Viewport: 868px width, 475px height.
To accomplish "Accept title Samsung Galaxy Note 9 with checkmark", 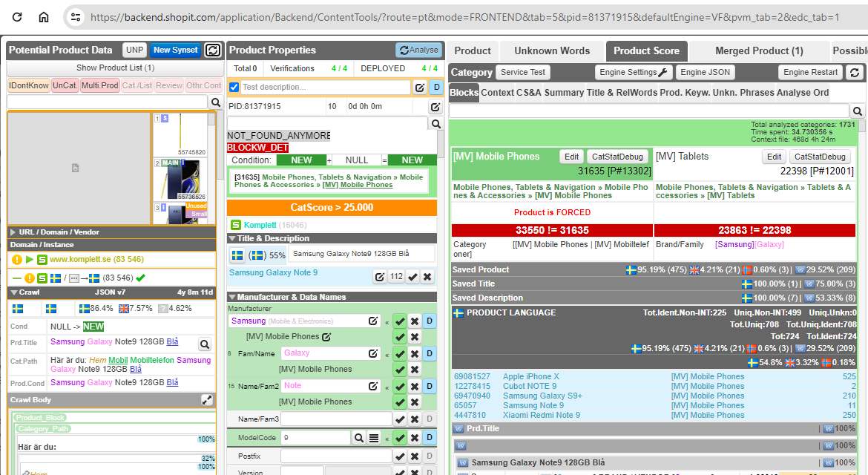I will coord(412,276).
